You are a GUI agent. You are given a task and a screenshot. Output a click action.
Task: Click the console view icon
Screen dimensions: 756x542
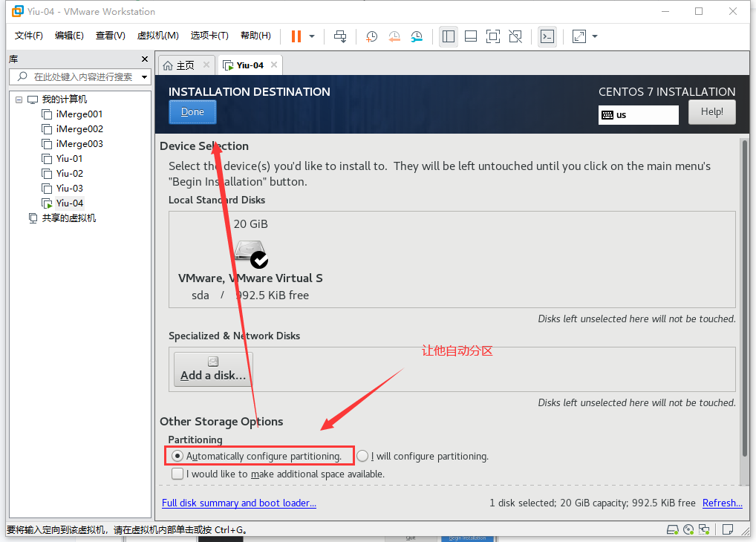[x=547, y=36]
